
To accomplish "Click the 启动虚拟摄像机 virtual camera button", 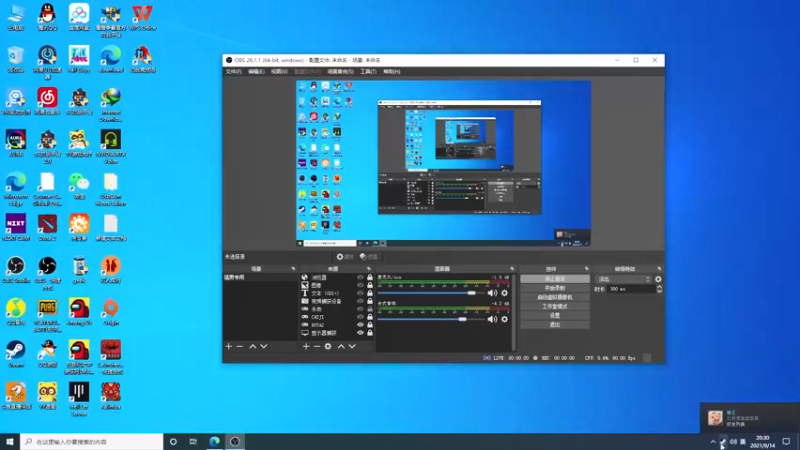I will pos(555,297).
